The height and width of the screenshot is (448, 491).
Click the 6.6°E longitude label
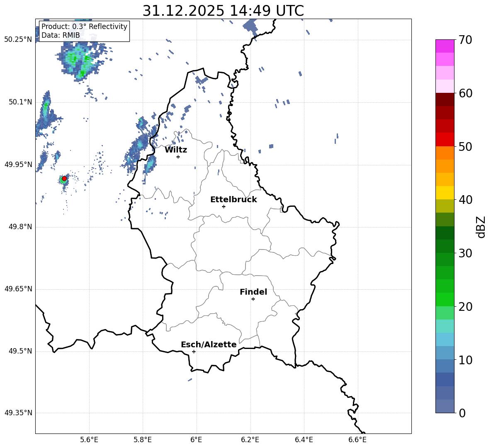click(x=357, y=440)
